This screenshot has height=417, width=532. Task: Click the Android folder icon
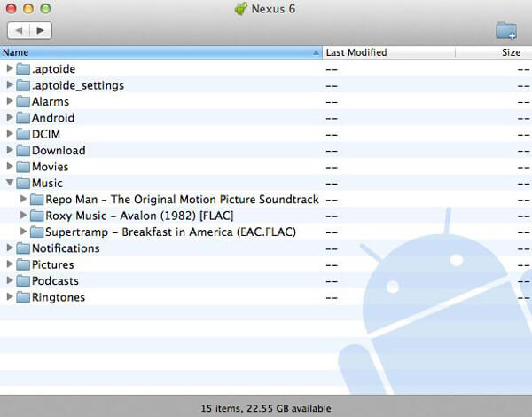pos(23,118)
